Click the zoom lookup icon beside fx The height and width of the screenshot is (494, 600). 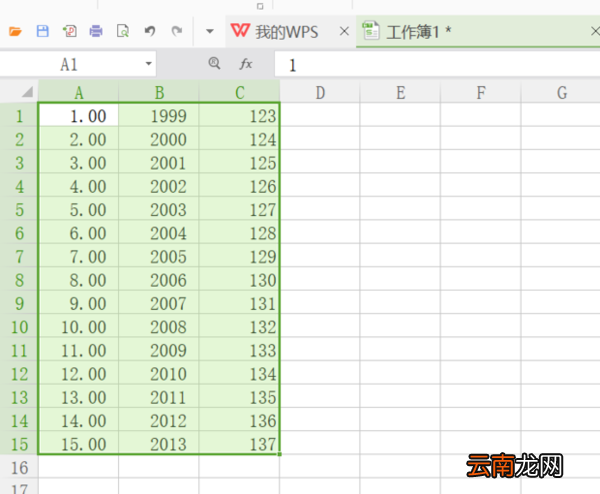point(214,63)
